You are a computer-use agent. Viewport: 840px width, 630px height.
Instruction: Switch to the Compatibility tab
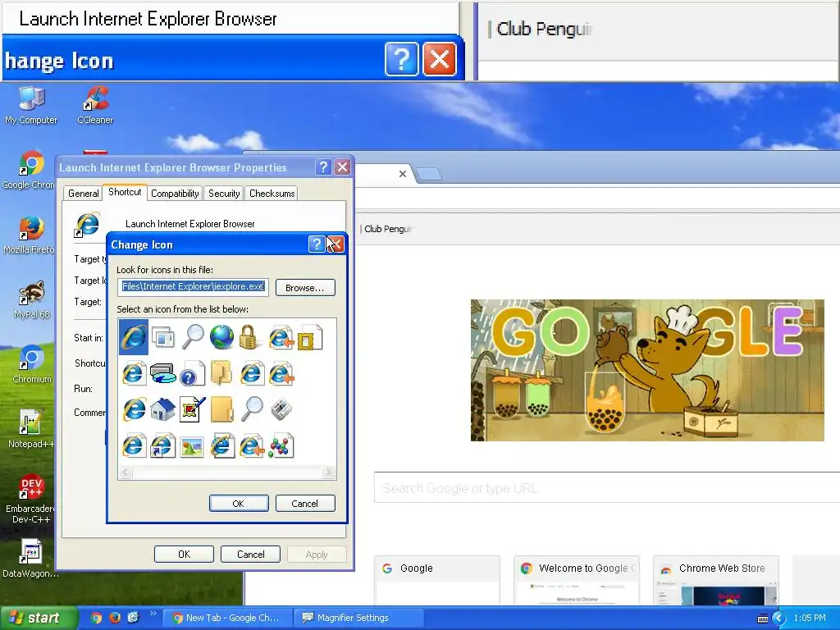point(175,194)
